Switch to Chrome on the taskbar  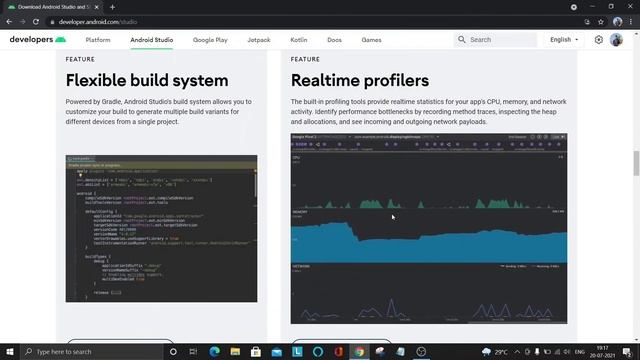click(359, 351)
